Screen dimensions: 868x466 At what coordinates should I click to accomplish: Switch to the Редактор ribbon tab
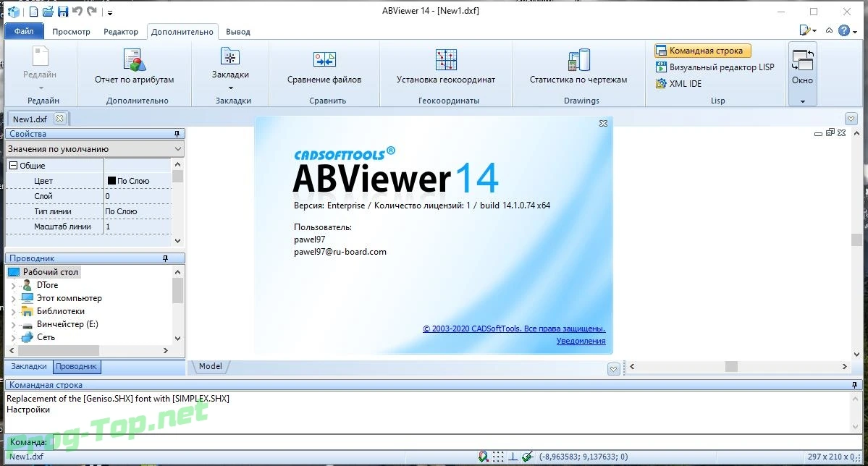click(121, 32)
